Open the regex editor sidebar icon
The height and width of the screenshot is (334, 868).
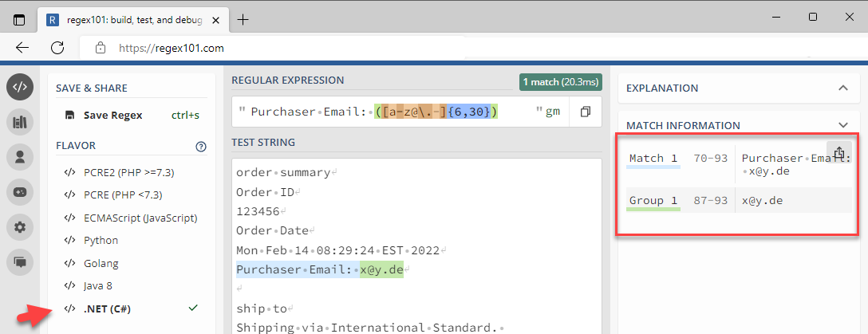[20, 87]
